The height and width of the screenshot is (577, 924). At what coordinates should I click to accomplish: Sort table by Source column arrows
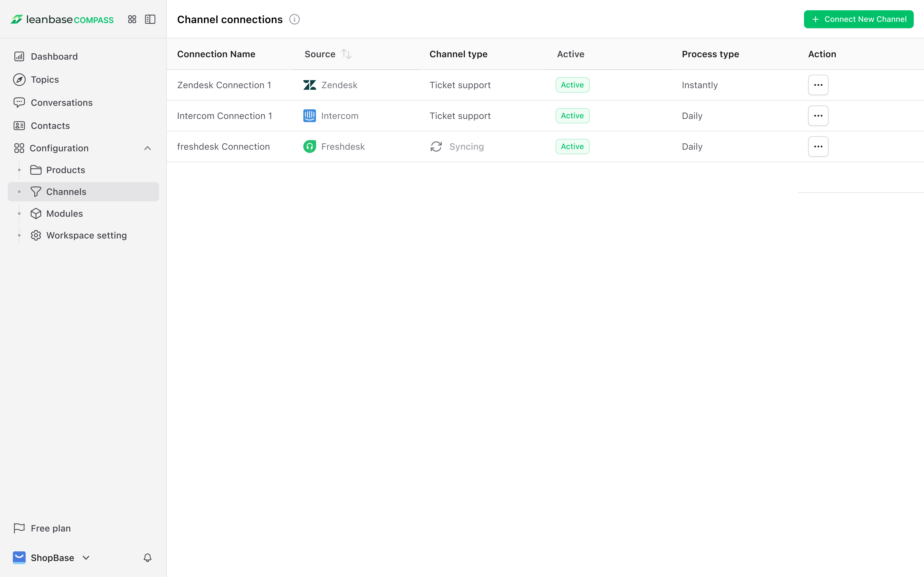pyautogui.click(x=346, y=54)
